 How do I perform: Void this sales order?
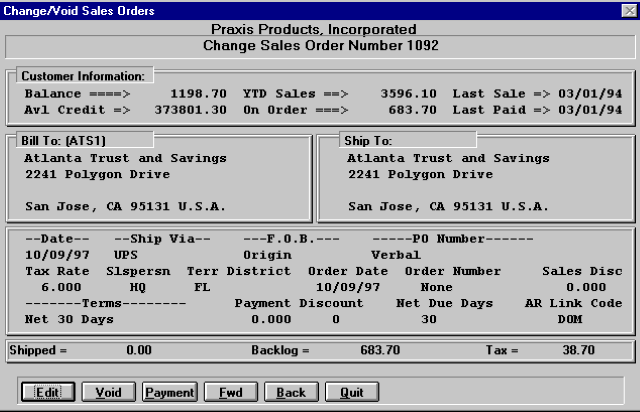[109, 392]
